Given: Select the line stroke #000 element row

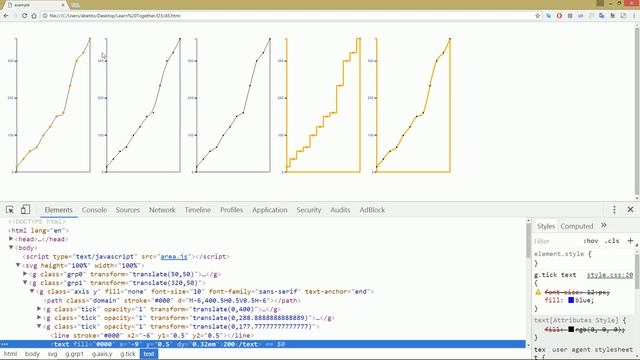Looking at the screenshot, I should click(152, 336).
